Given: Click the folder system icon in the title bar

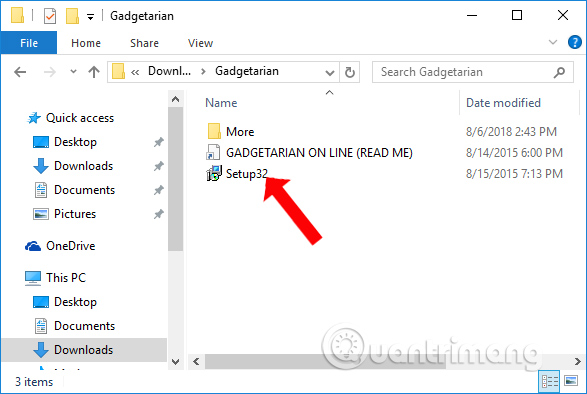Looking at the screenshot, I should [x=18, y=16].
